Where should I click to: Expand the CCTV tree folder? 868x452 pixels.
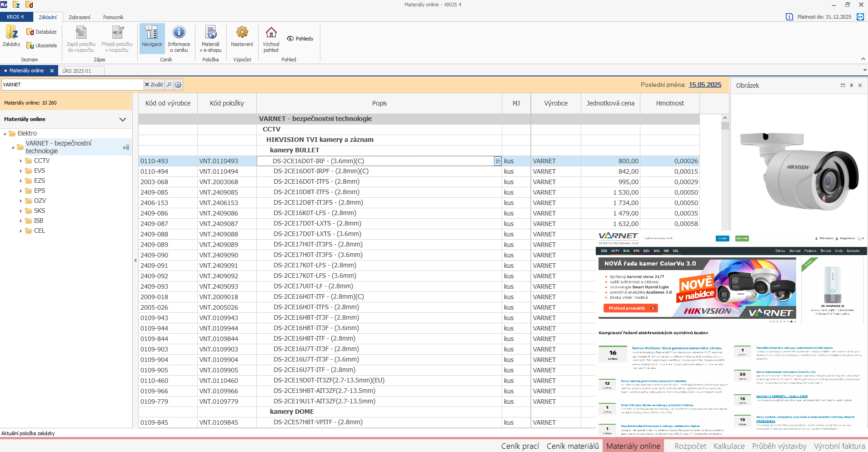click(x=21, y=161)
